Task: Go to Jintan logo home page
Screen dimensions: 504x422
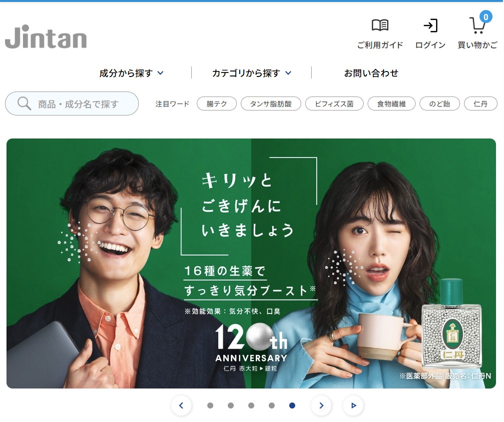Action: click(x=45, y=36)
